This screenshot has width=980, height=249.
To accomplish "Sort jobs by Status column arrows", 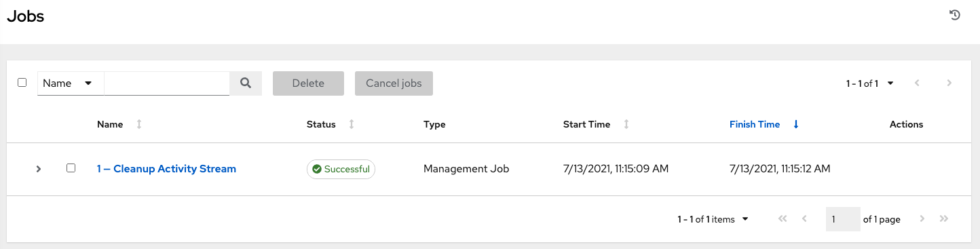I will 352,124.
